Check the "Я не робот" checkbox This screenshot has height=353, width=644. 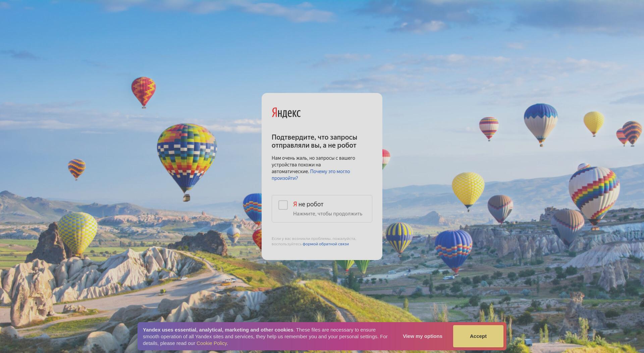pos(283,205)
